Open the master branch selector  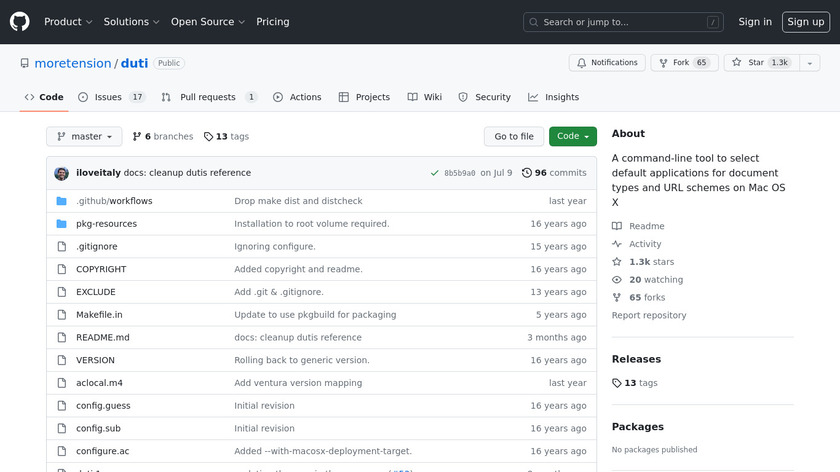tap(84, 136)
